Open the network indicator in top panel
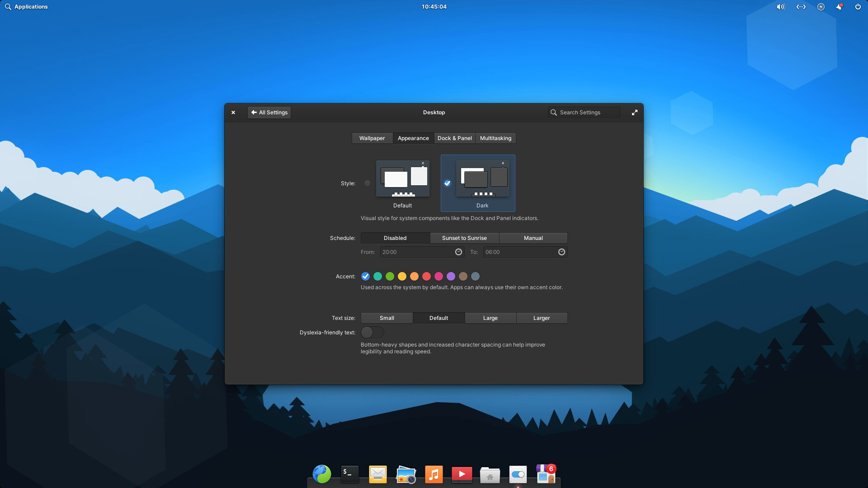868x488 pixels. (x=801, y=7)
